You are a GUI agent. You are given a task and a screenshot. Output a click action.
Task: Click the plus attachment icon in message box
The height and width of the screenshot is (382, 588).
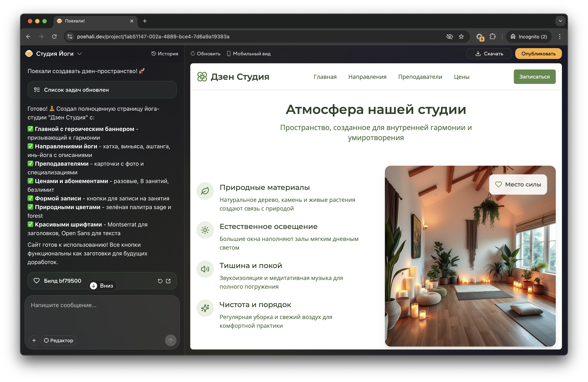pos(34,340)
